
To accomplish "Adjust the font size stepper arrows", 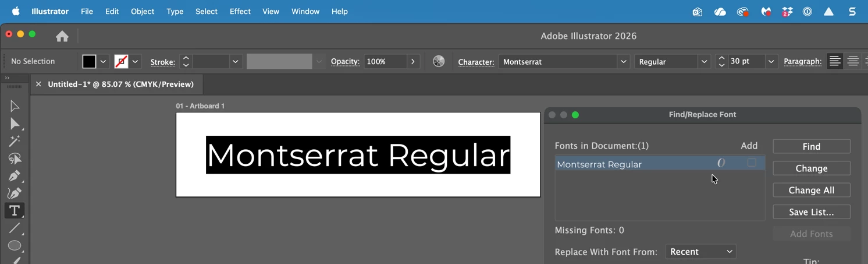I will 721,61.
